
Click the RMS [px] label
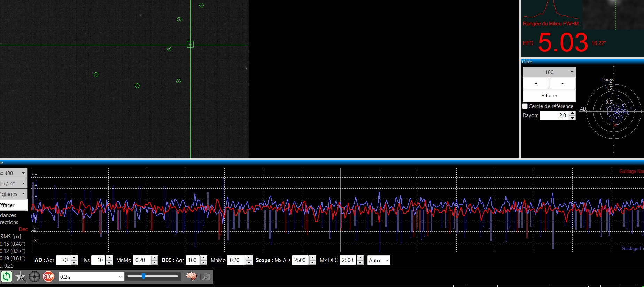(x=12, y=237)
